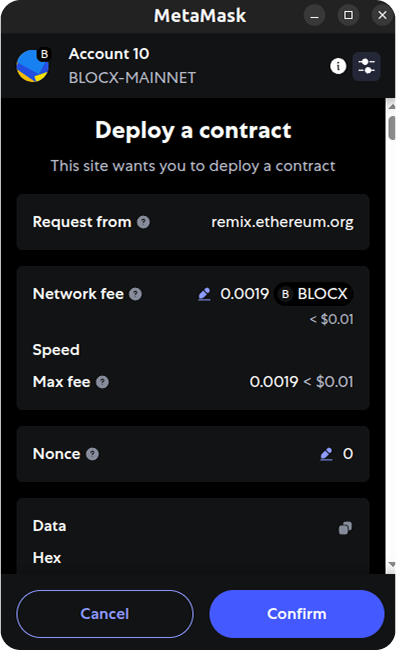Show the Network fee help tooltip icon
Viewport: 396px width, 650px height.
136,294
